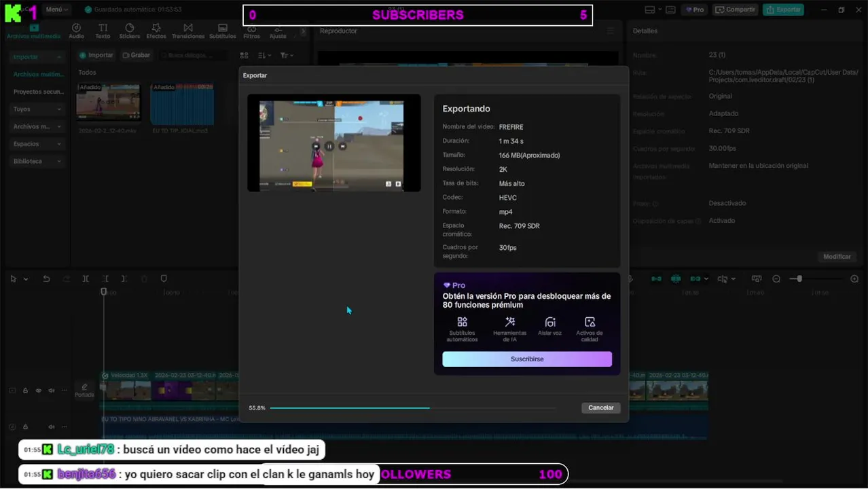Toggle visibility eye on video track
The width and height of the screenshot is (868, 489).
(38, 391)
